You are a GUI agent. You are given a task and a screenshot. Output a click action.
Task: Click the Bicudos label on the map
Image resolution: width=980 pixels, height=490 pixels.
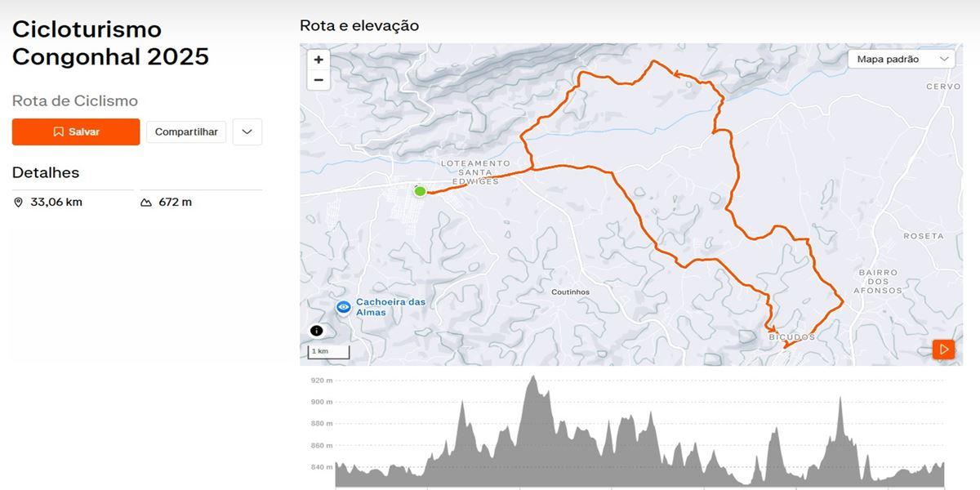coord(791,336)
